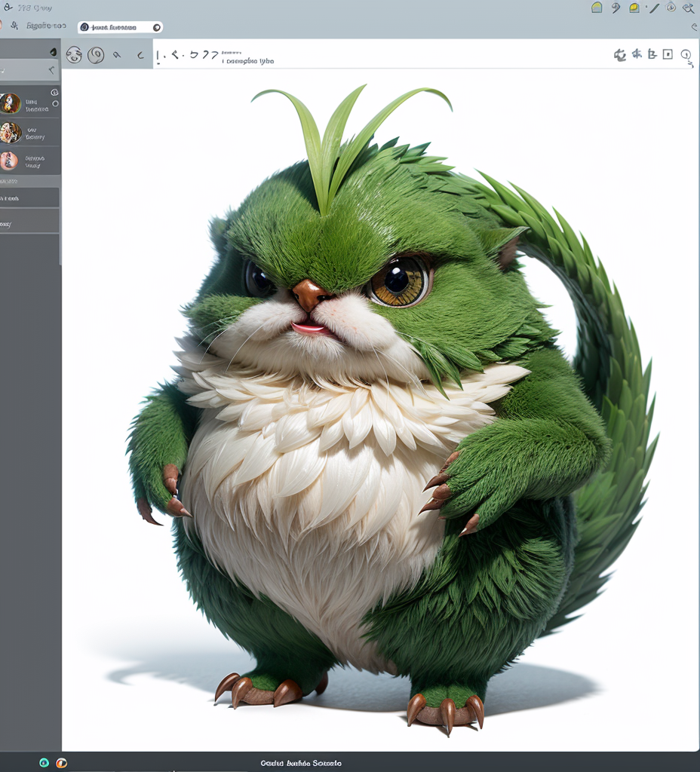Click the square icon with a center dot
The height and width of the screenshot is (772, 700).
(x=668, y=54)
